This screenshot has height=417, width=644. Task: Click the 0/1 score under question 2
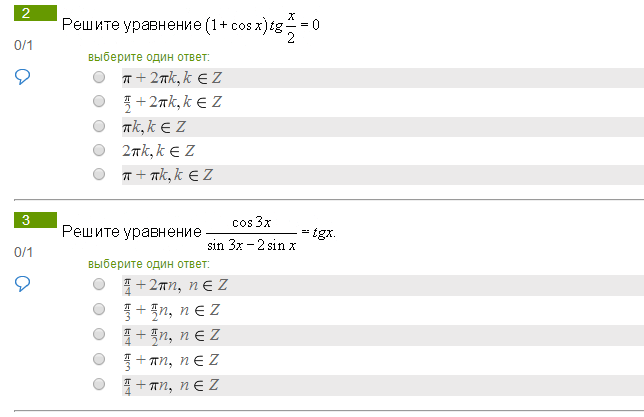point(23,46)
